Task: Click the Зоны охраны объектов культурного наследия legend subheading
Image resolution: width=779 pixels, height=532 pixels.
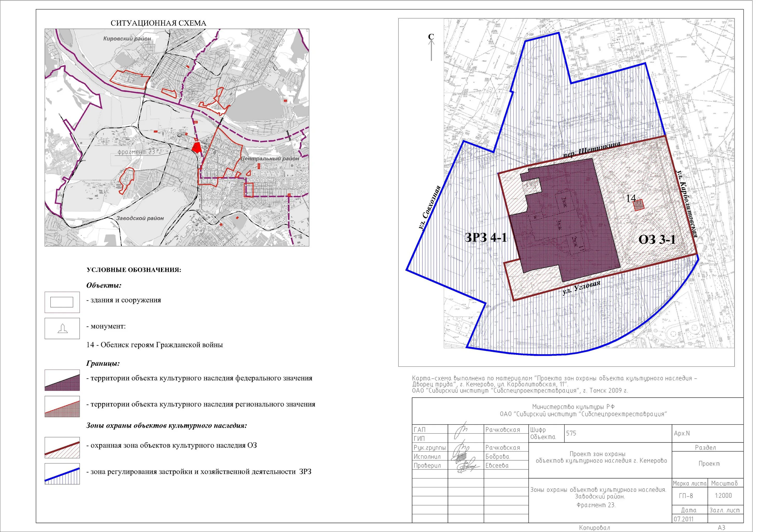Action: [x=167, y=425]
